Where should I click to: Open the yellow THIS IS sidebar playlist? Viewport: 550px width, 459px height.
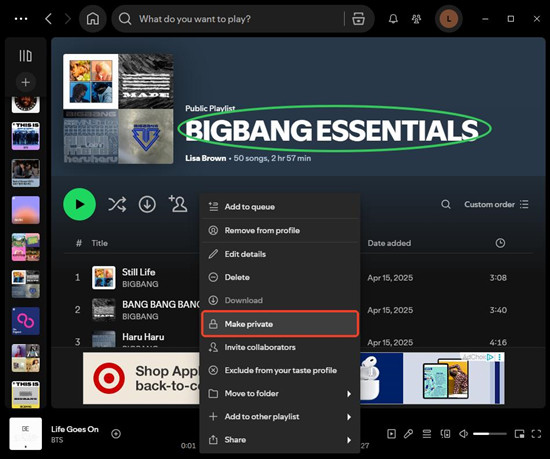click(26, 395)
